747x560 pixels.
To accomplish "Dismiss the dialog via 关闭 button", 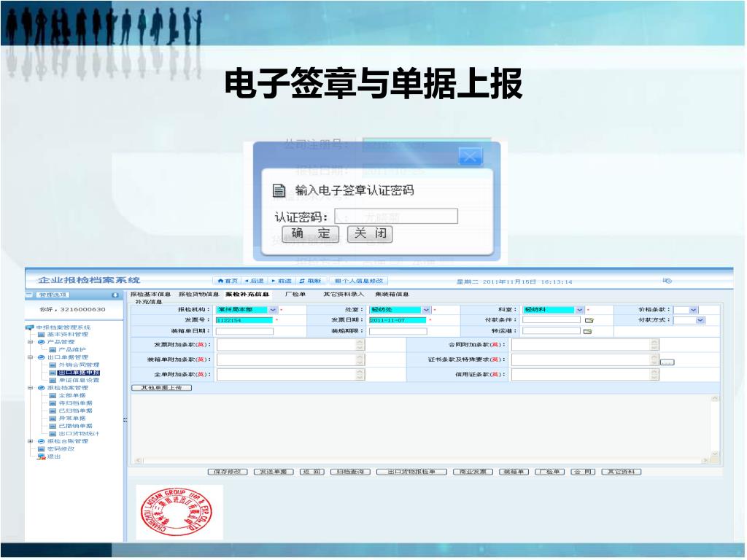I will pos(370,234).
